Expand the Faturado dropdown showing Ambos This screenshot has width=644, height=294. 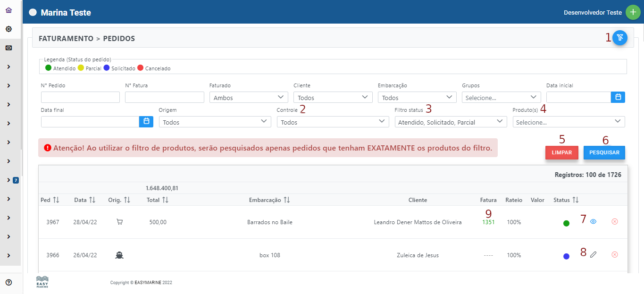click(248, 97)
